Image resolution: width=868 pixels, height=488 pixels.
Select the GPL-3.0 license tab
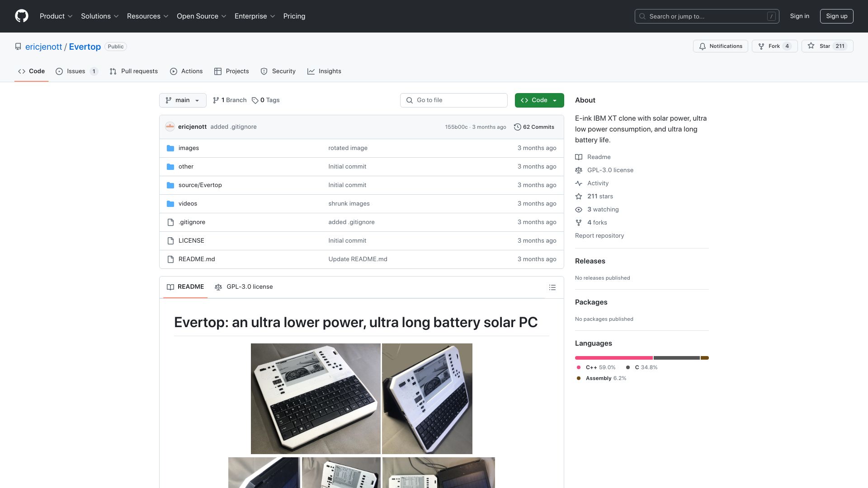244,287
